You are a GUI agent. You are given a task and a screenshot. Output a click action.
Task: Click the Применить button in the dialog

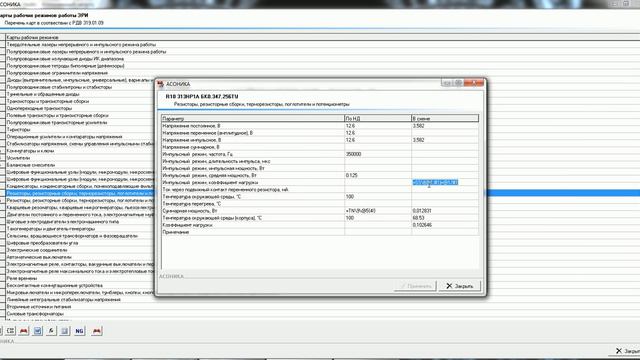(415, 286)
